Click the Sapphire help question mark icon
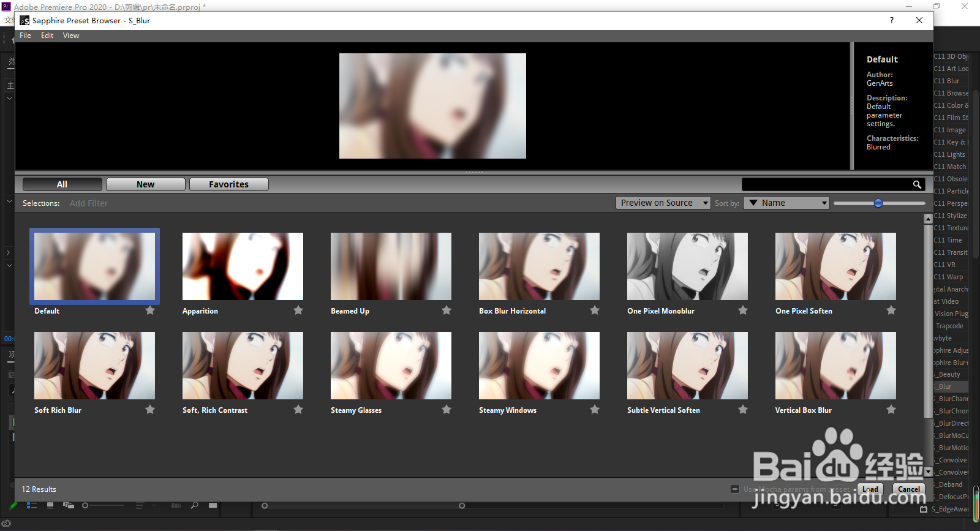The width and height of the screenshot is (980, 531). 891,20
